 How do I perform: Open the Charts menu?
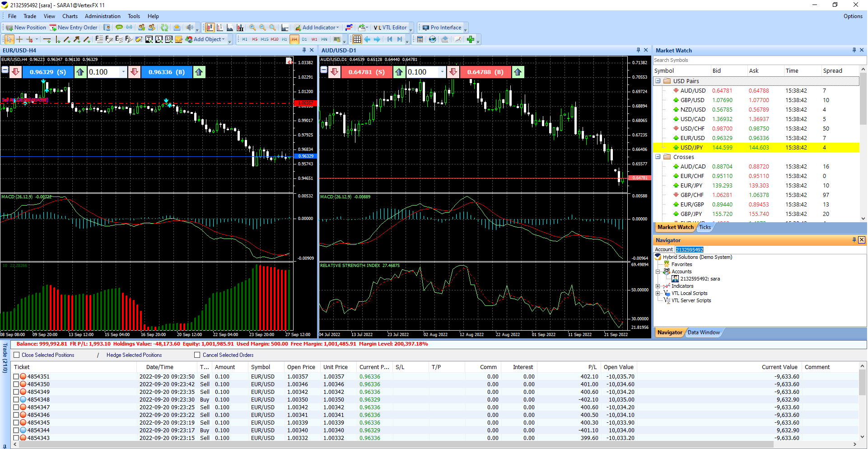click(x=70, y=16)
